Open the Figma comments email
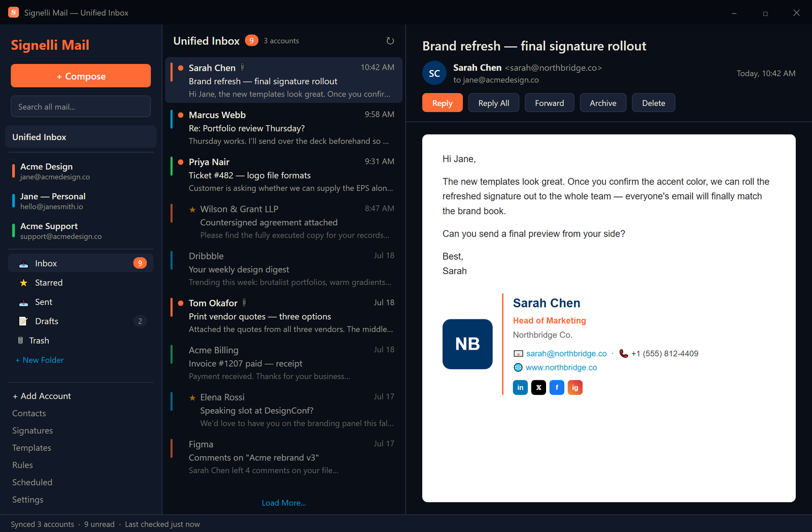Image resolution: width=812 pixels, height=532 pixels. click(284, 457)
